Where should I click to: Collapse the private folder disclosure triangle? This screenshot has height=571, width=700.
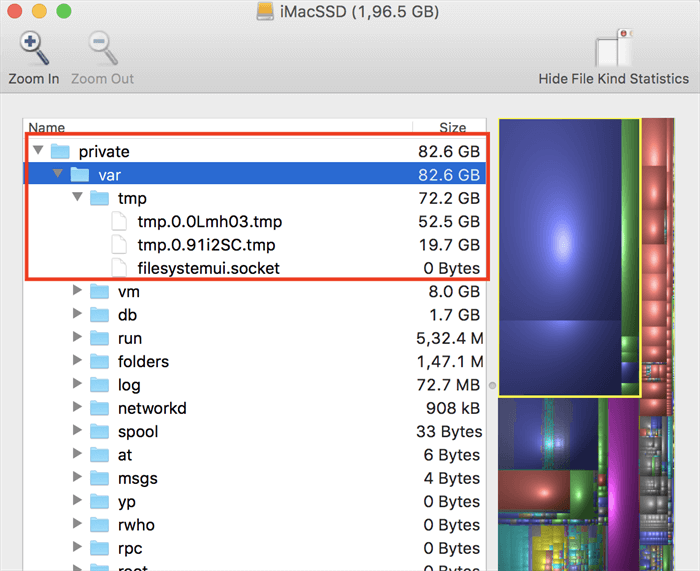click(x=38, y=151)
